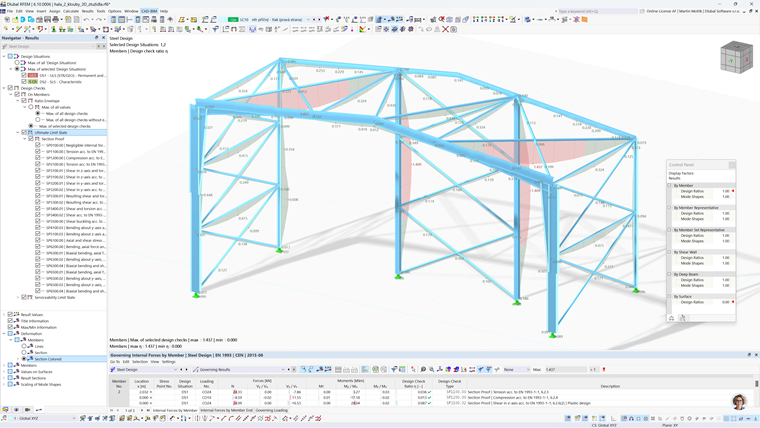760x428 pixels.
Task: Click the Print icon in main toolbar
Action: [55, 19]
